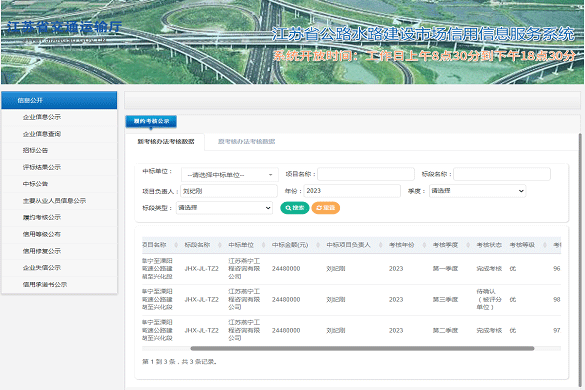Click the 第二季度 cell
Image resolution: width=585 pixels, height=390 pixels.
445,331
